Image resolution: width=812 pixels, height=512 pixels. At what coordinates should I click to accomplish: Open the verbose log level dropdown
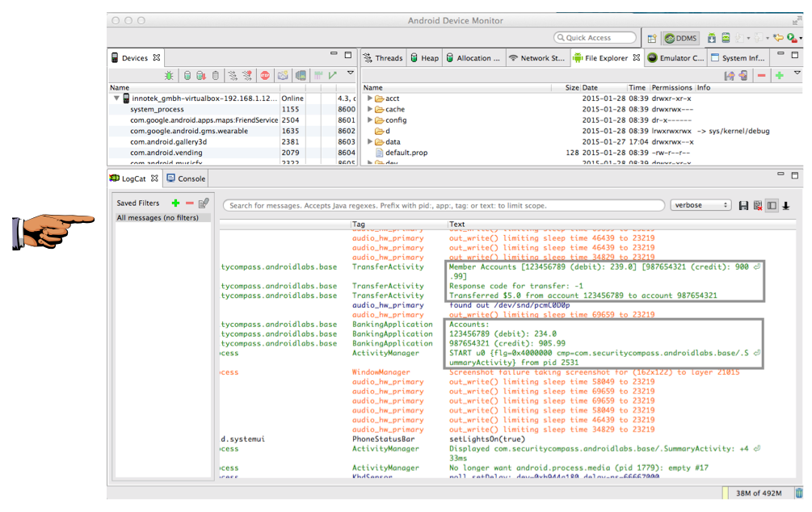[x=701, y=205]
